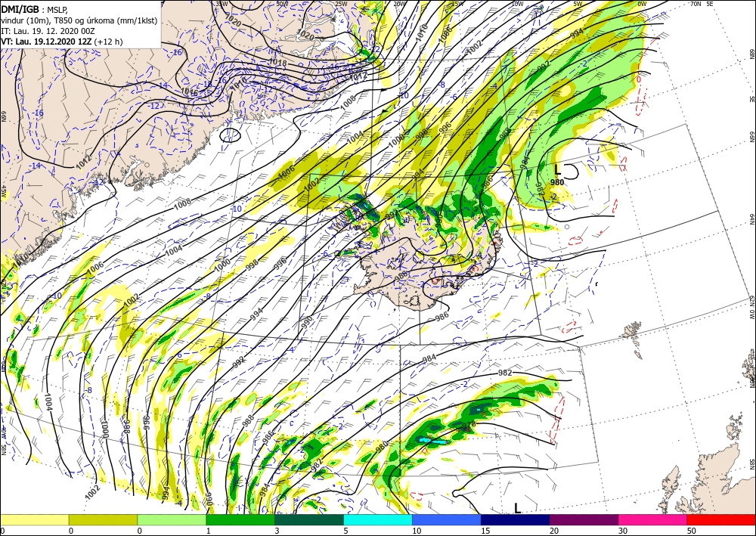The image size is (756, 536).
Task: Pick the blue 10–15 mm legend swatch
Action: click(447, 519)
